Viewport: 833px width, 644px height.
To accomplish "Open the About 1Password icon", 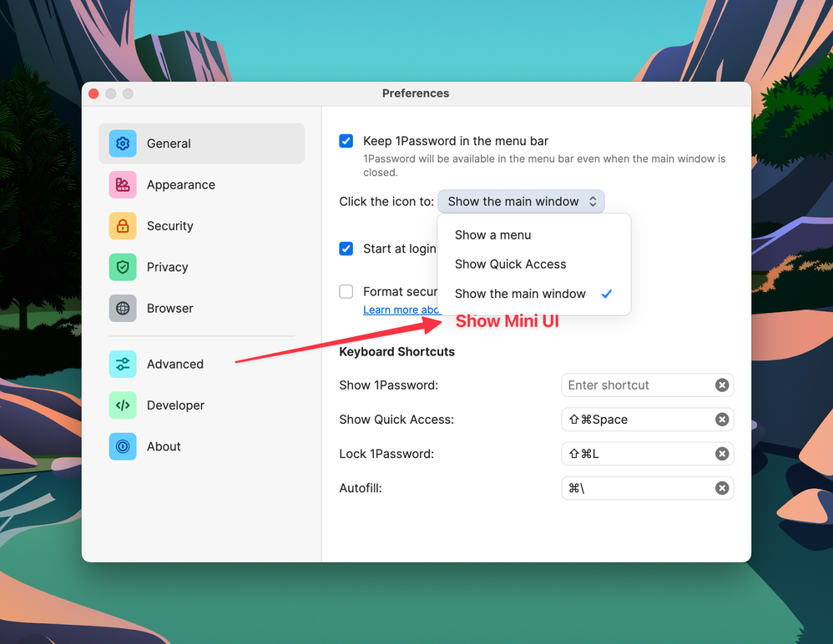I will tap(123, 446).
